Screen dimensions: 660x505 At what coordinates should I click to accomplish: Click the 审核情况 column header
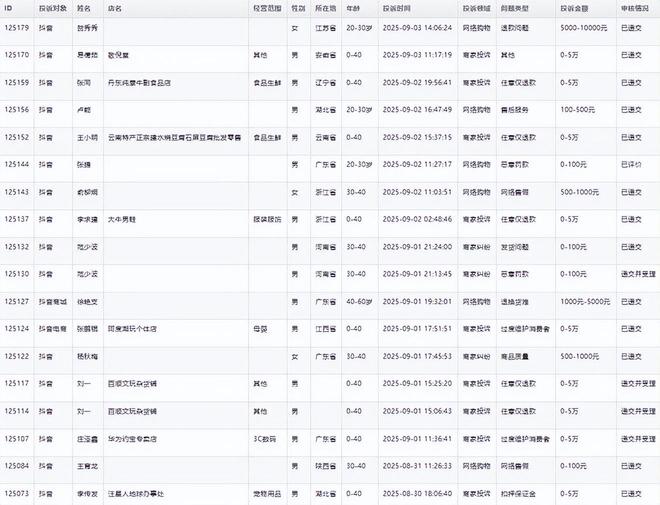coord(635,7)
